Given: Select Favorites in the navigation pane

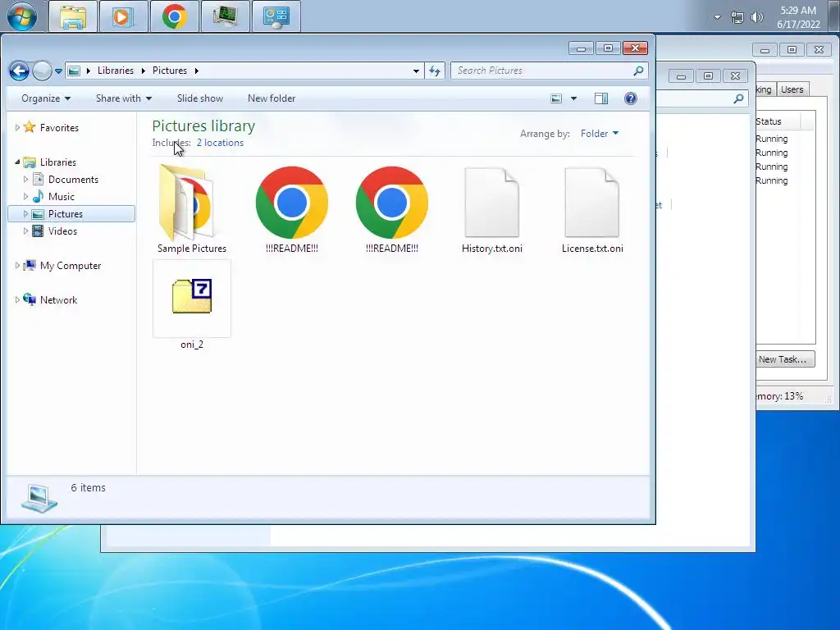Looking at the screenshot, I should pyautogui.click(x=59, y=128).
